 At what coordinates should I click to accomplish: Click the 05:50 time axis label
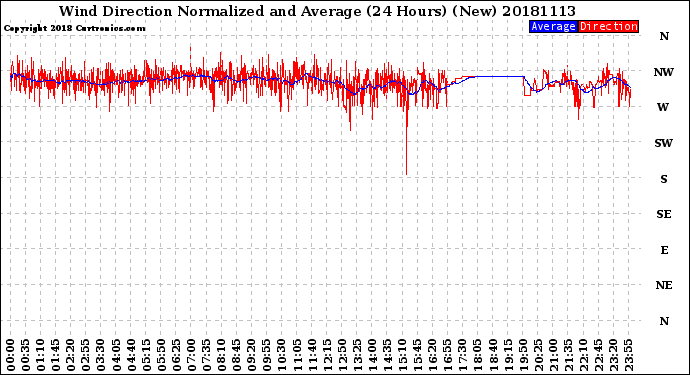tap(161, 355)
